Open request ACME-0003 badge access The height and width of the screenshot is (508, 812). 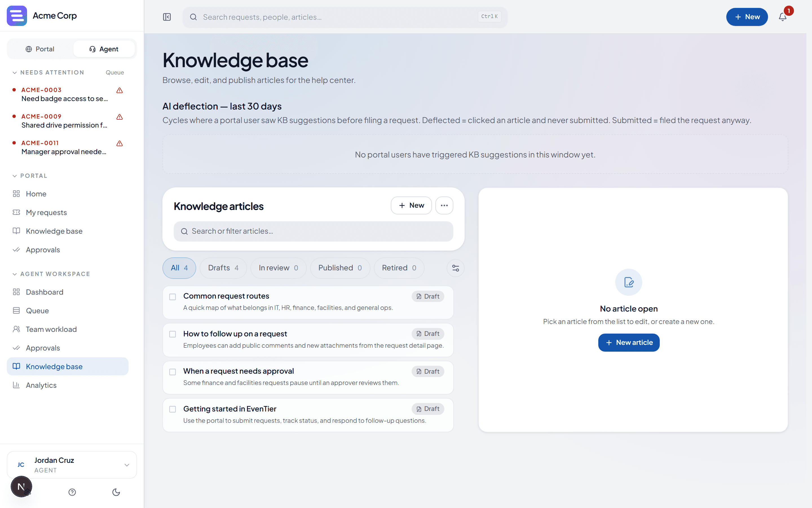coord(67,95)
